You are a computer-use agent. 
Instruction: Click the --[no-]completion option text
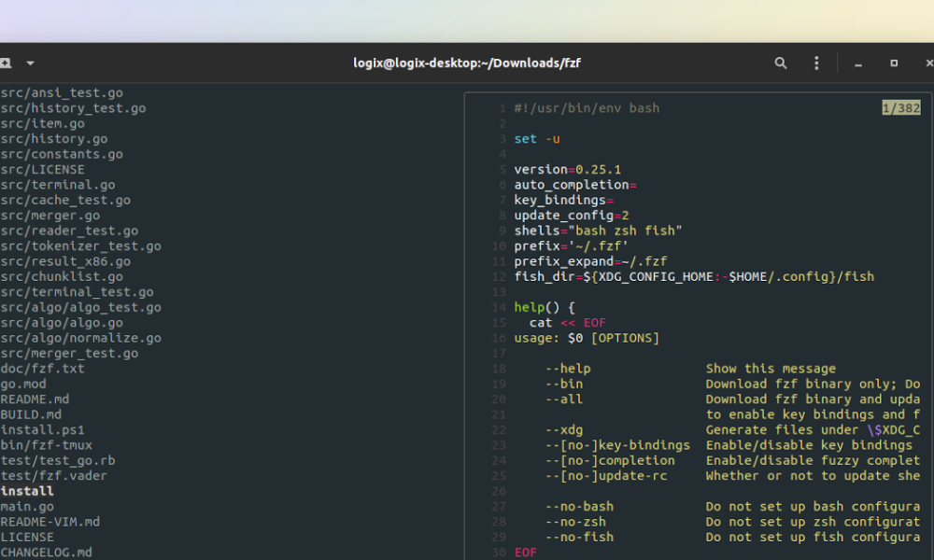[x=610, y=461]
